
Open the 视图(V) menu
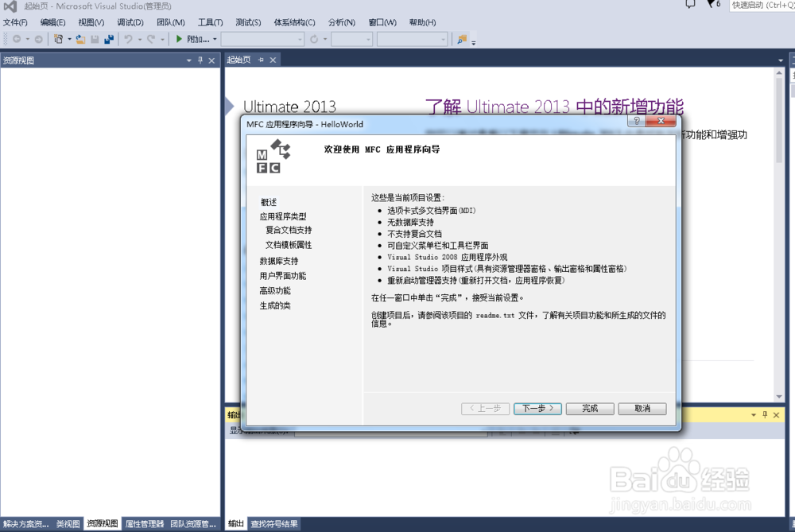coord(91,22)
